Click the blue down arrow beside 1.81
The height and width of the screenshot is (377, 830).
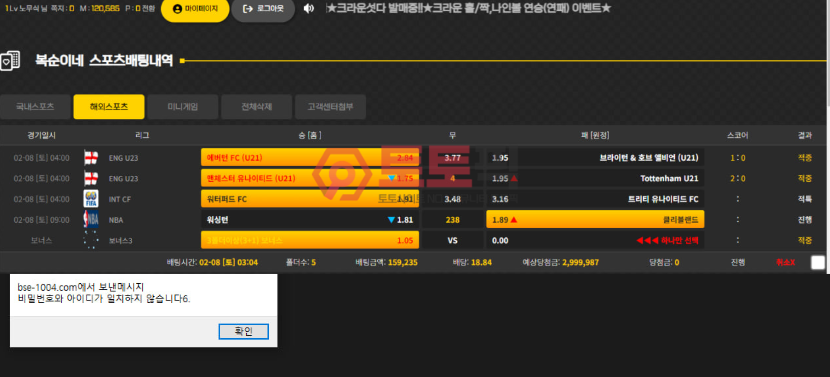click(x=391, y=220)
